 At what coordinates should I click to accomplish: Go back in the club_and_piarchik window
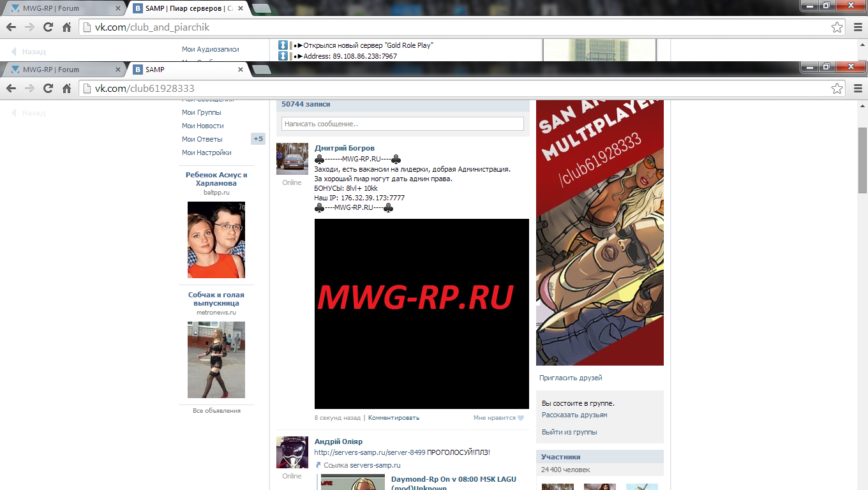click(11, 27)
